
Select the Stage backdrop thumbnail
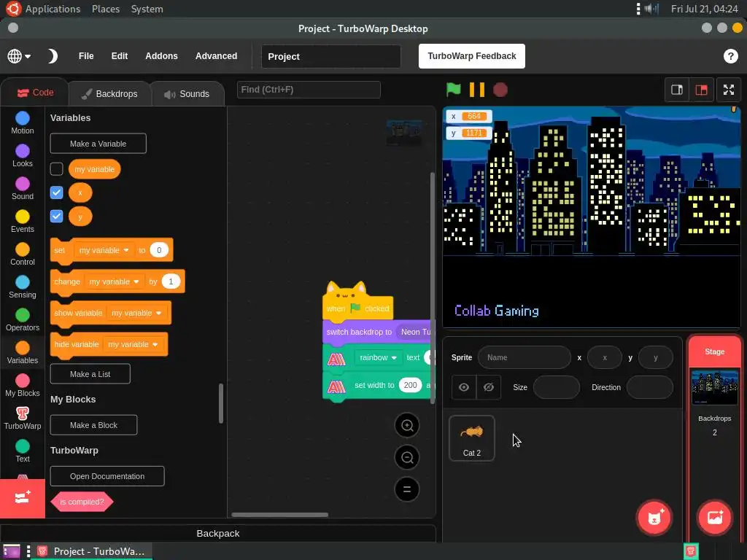714,388
